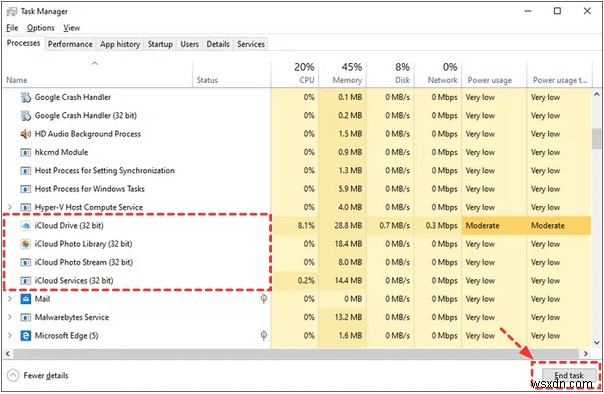The width and height of the screenshot is (604, 394).
Task: Click the Fewer details circle arrow icon
Action: point(13,376)
